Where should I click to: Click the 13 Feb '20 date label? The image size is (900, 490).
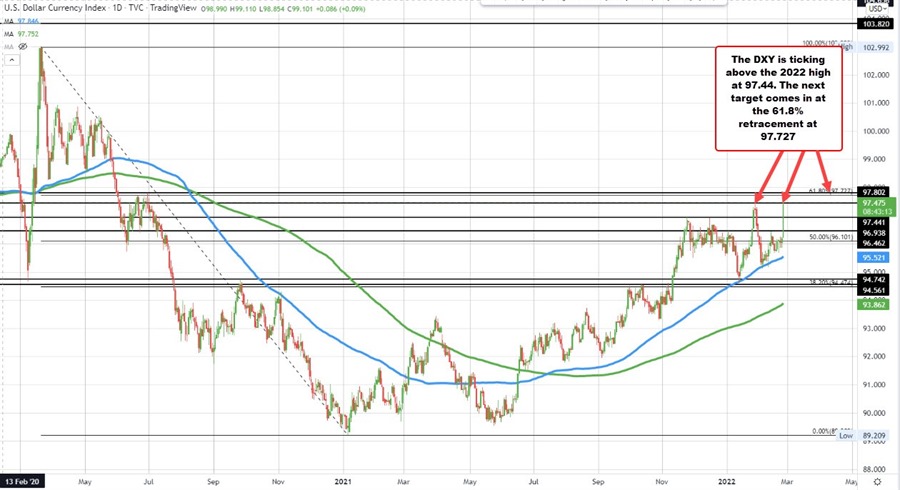point(23,482)
